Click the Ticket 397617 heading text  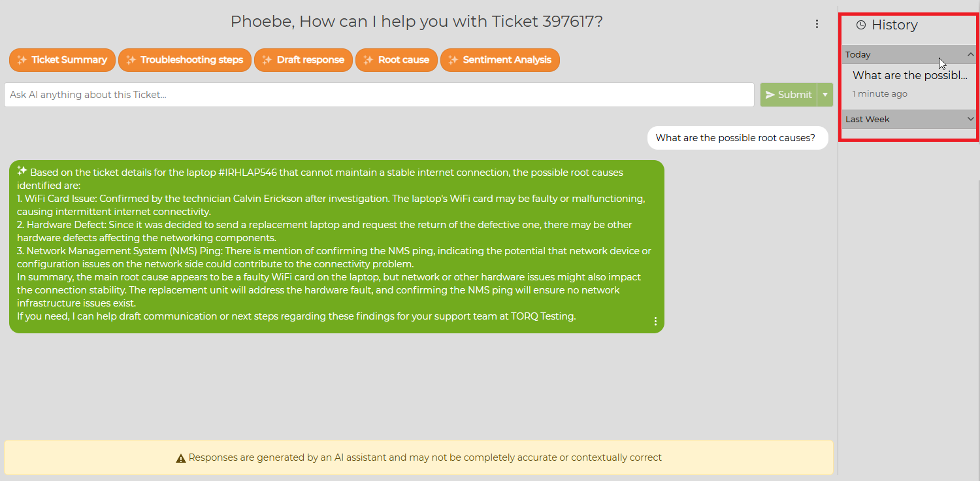tap(416, 22)
